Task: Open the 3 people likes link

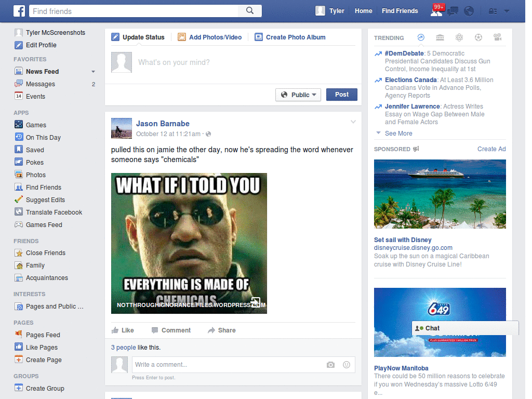Action: pos(124,348)
